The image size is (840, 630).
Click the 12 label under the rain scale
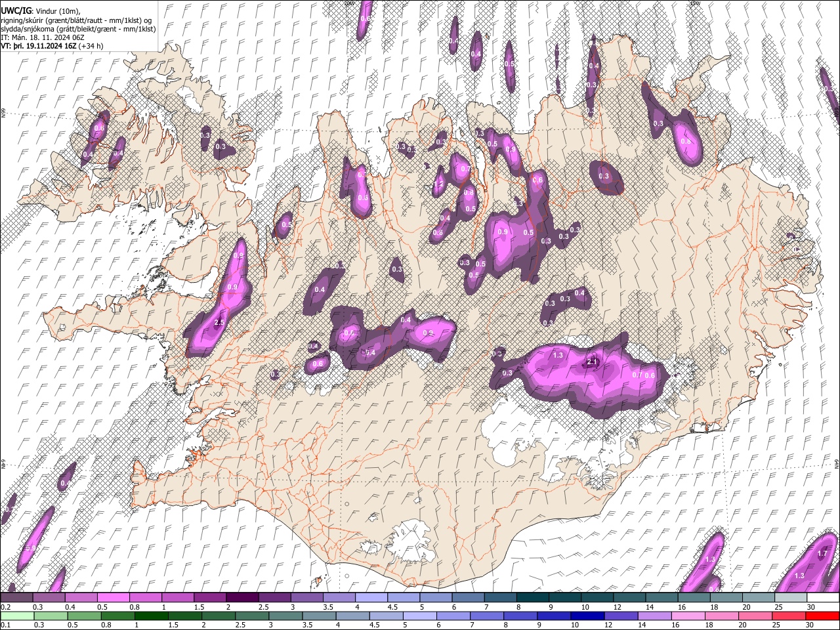(608, 625)
